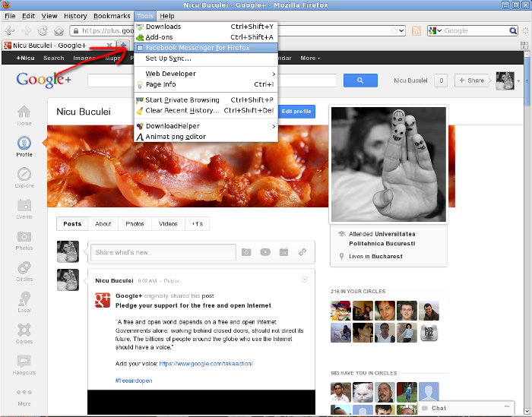Open the address bar history dropdown arrow
The image size is (532, 417).
402,31
